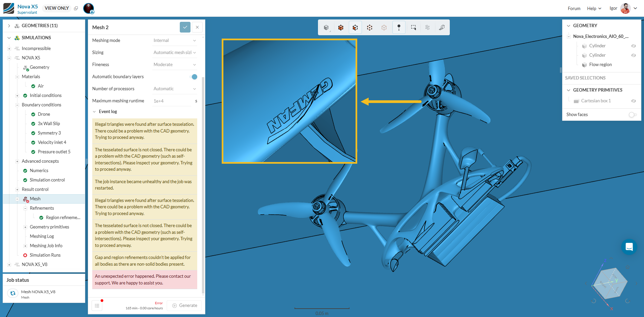
Task: Toggle visibility of the second Cylinder
Action: [x=634, y=55]
